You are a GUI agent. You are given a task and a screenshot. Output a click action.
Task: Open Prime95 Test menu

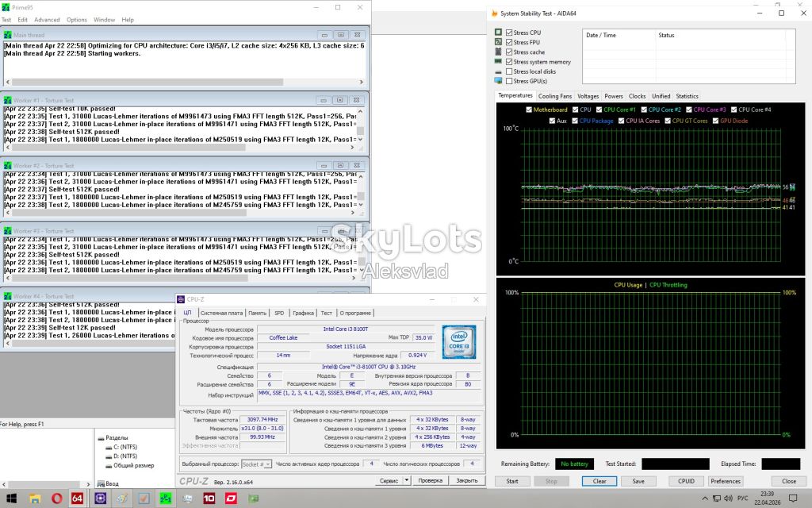click(6, 20)
